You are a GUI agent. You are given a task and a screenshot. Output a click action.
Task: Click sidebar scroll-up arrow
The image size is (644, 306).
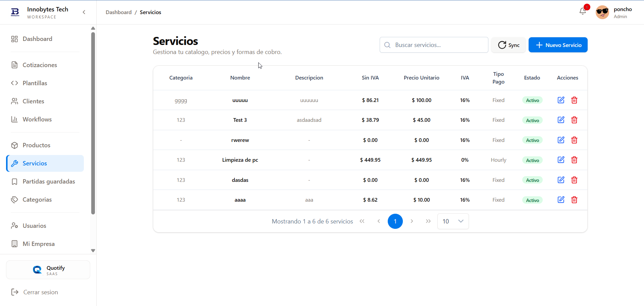(x=93, y=28)
